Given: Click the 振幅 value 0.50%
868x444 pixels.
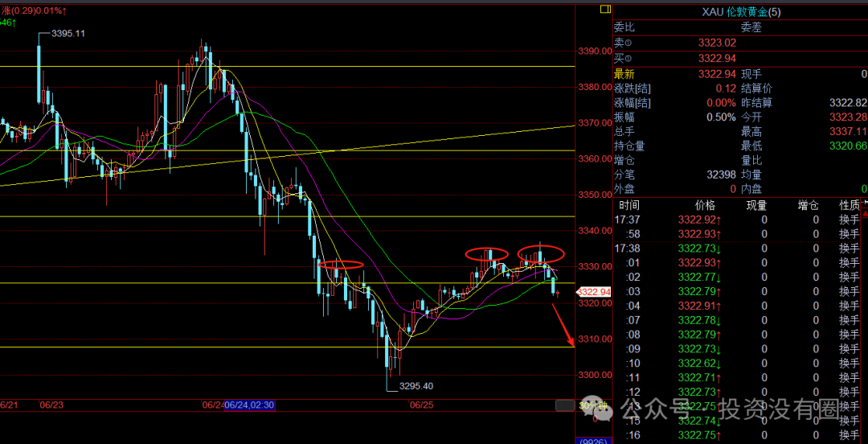Looking at the screenshot, I should point(722,117).
